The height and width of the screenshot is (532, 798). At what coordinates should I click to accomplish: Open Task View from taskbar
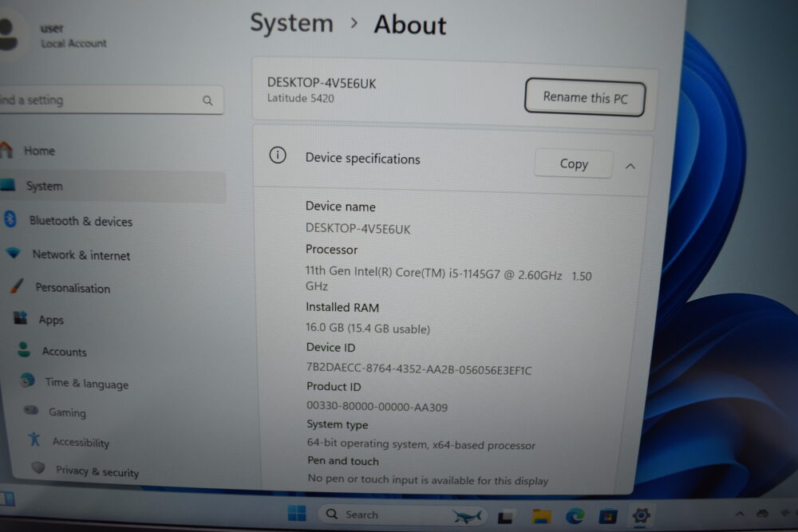pos(505,517)
